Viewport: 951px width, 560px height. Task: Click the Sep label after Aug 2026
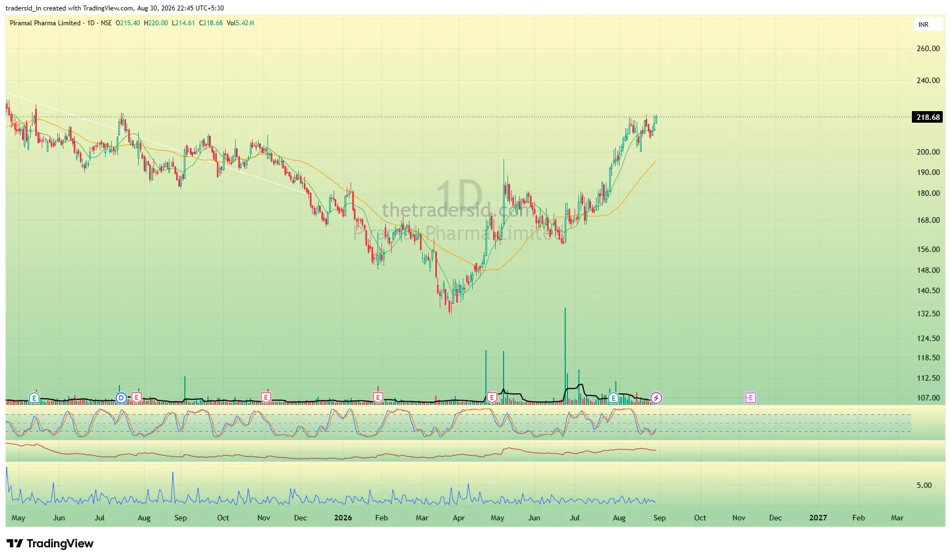(x=659, y=518)
